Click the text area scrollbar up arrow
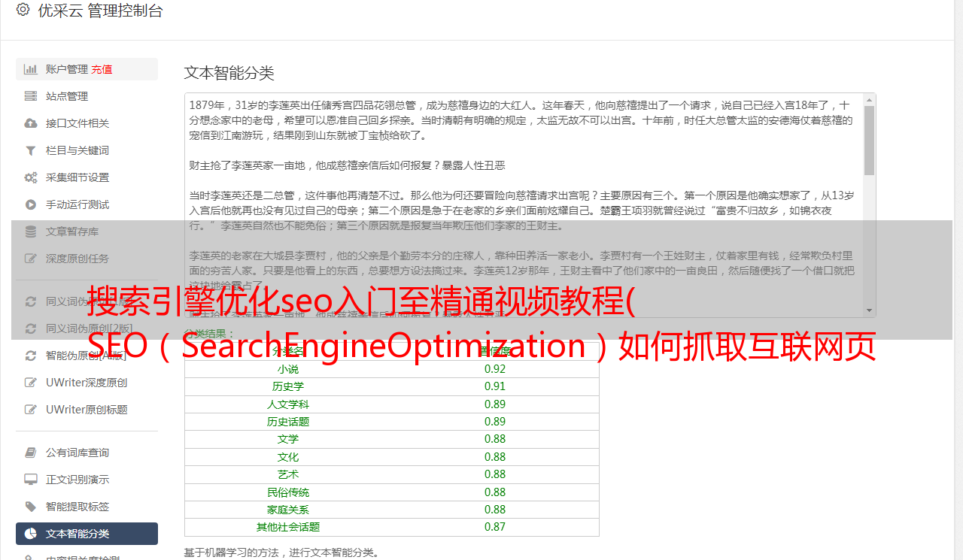Screen dimensions: 963x560 (869, 99)
